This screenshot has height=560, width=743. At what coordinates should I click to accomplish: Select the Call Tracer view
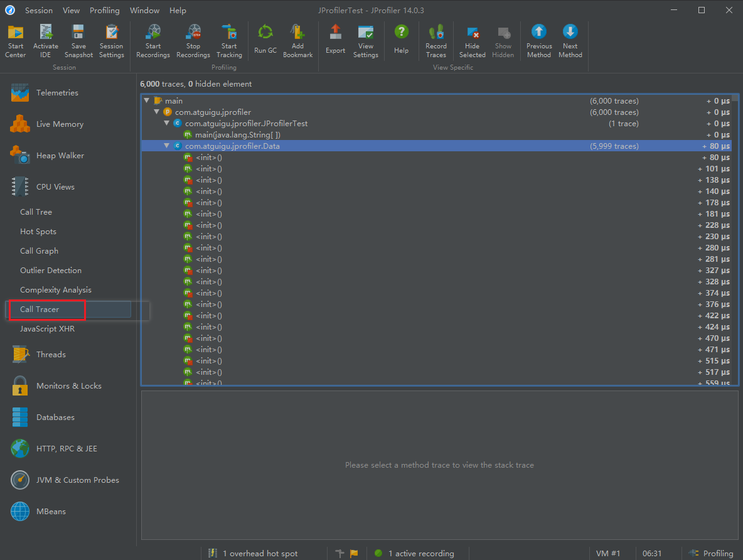coord(40,309)
